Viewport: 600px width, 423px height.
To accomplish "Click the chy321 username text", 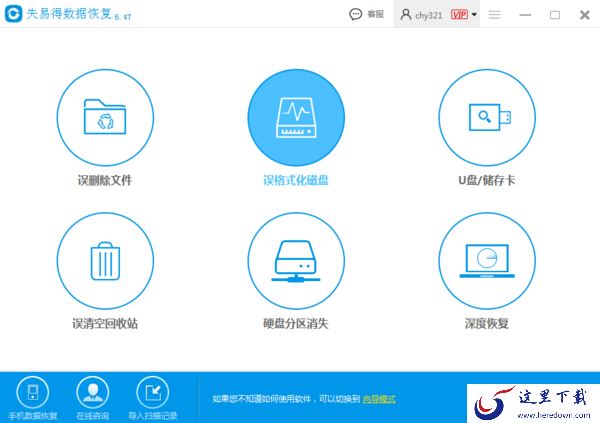I will pyautogui.click(x=429, y=15).
